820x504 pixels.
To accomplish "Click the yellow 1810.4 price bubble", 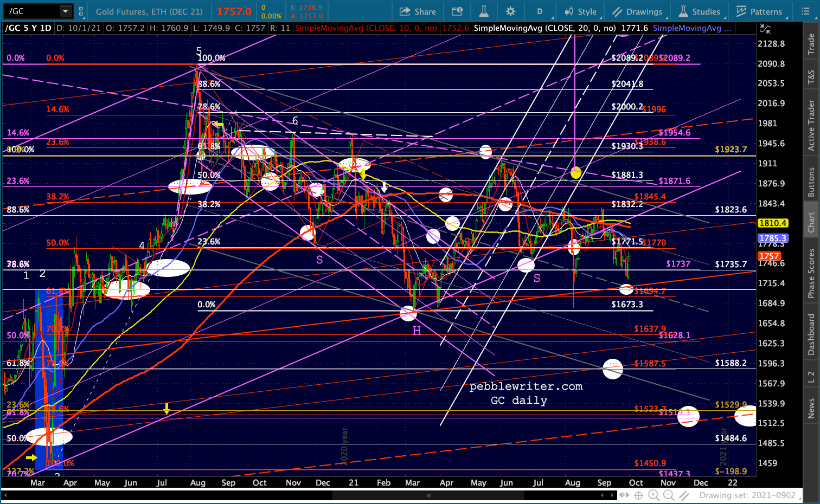I will coord(773,223).
